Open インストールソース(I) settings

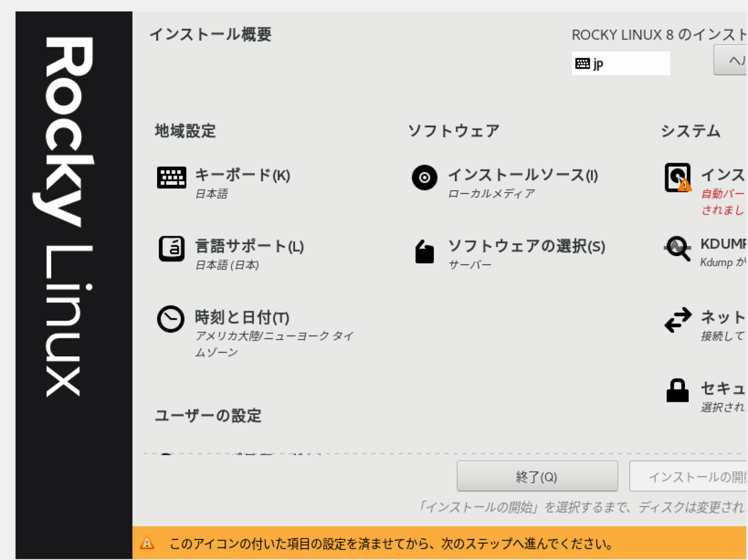(x=523, y=175)
